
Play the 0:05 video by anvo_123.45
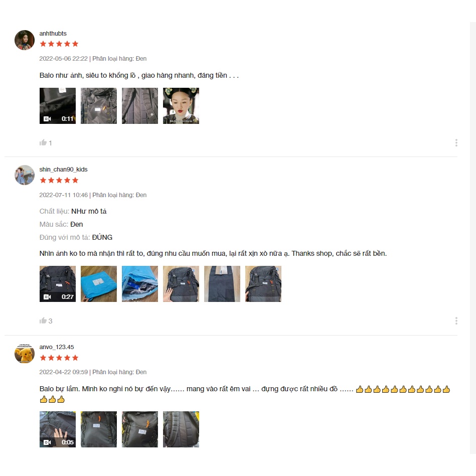click(x=58, y=429)
